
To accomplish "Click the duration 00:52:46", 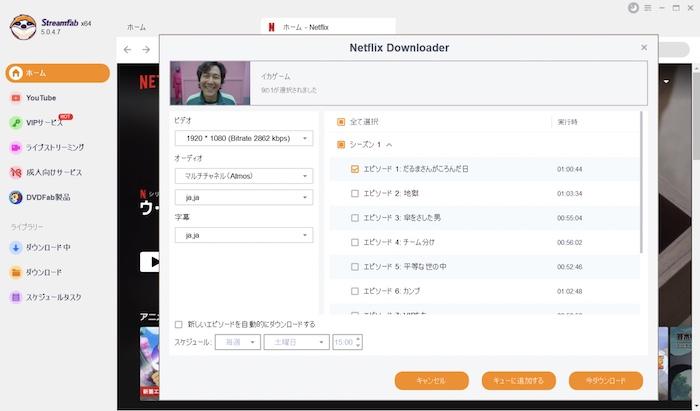I will click(x=570, y=267).
